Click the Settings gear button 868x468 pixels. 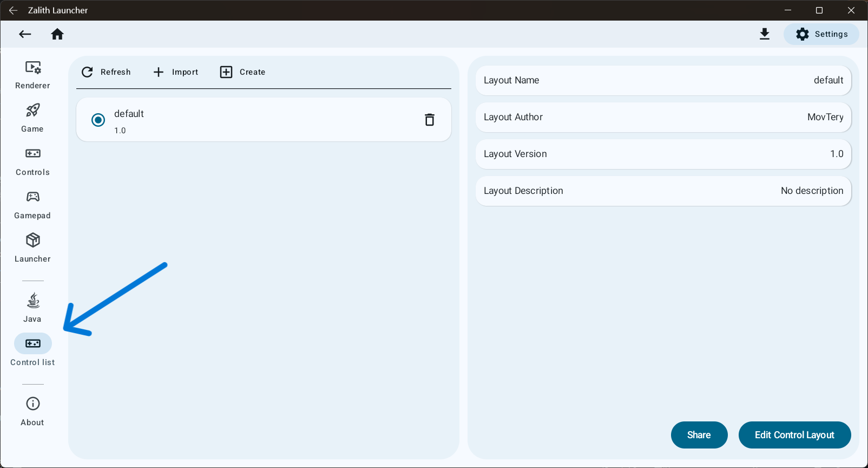[x=821, y=34]
